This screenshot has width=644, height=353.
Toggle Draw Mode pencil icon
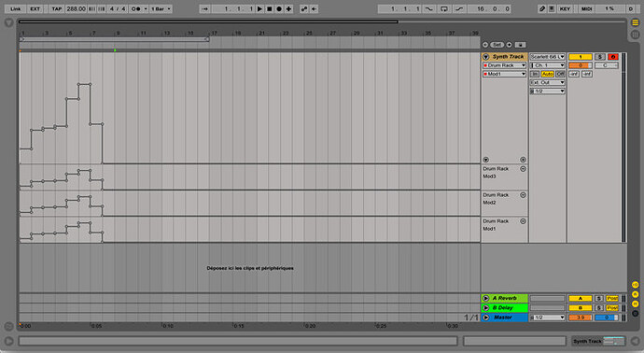point(542,8)
